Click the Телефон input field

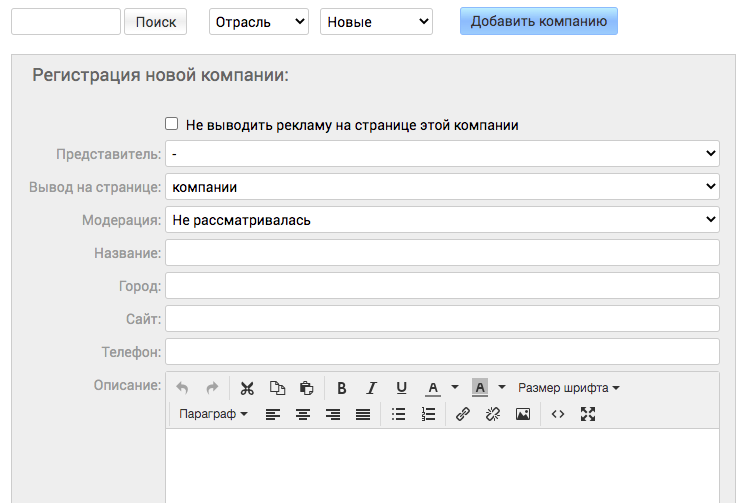(442, 352)
